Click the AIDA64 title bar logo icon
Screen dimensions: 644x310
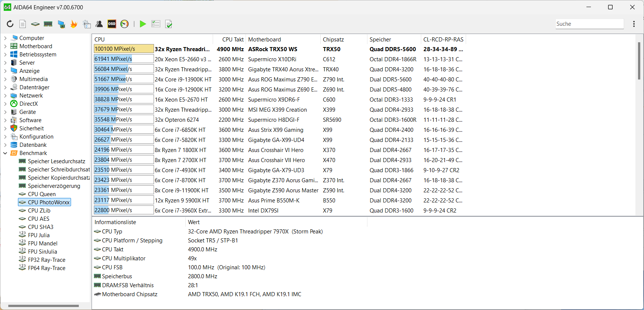(x=7, y=7)
